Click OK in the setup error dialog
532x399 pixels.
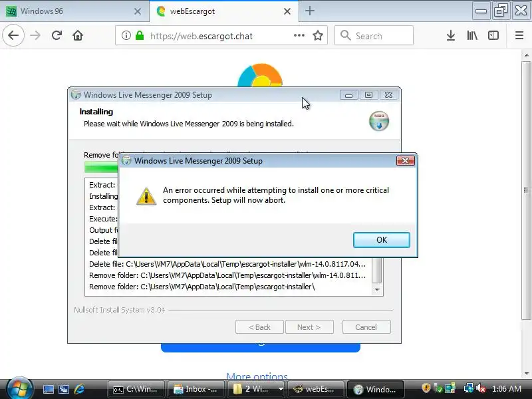coord(381,240)
